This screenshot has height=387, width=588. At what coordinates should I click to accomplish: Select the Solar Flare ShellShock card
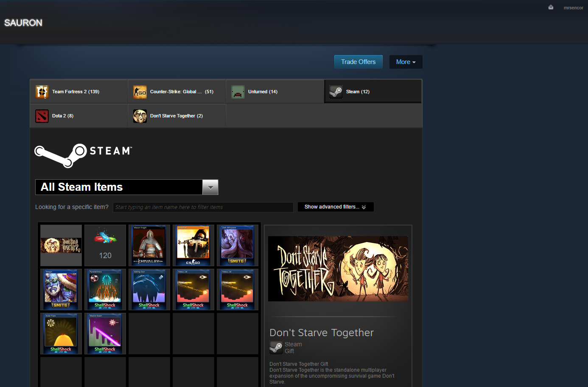[61, 334]
